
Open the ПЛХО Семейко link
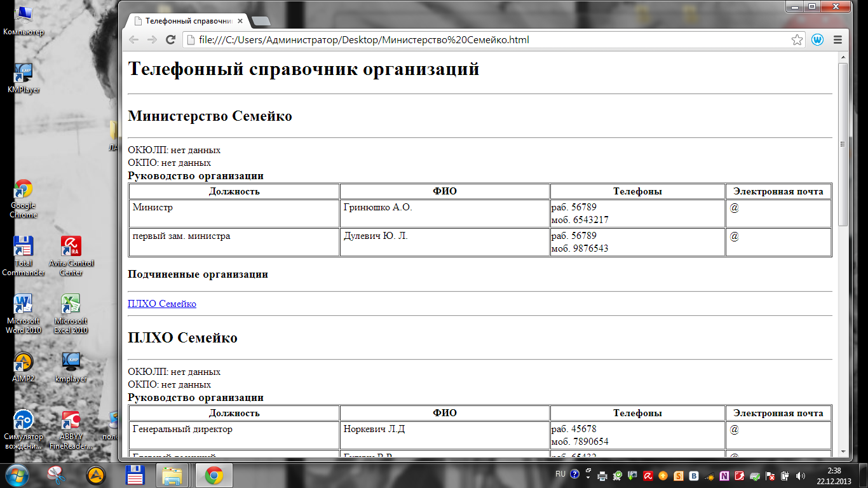click(x=162, y=304)
